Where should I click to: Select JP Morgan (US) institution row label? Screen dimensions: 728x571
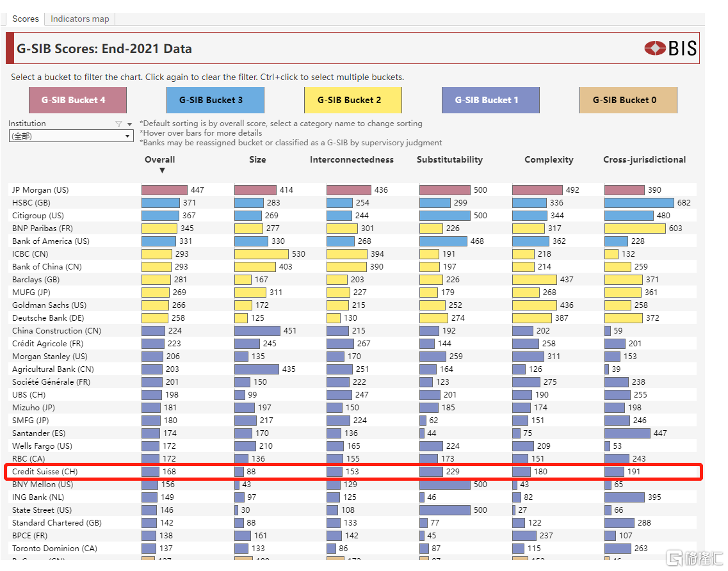pos(40,190)
